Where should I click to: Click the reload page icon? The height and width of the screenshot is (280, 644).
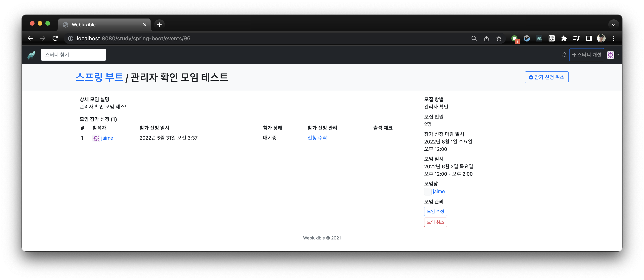click(55, 38)
